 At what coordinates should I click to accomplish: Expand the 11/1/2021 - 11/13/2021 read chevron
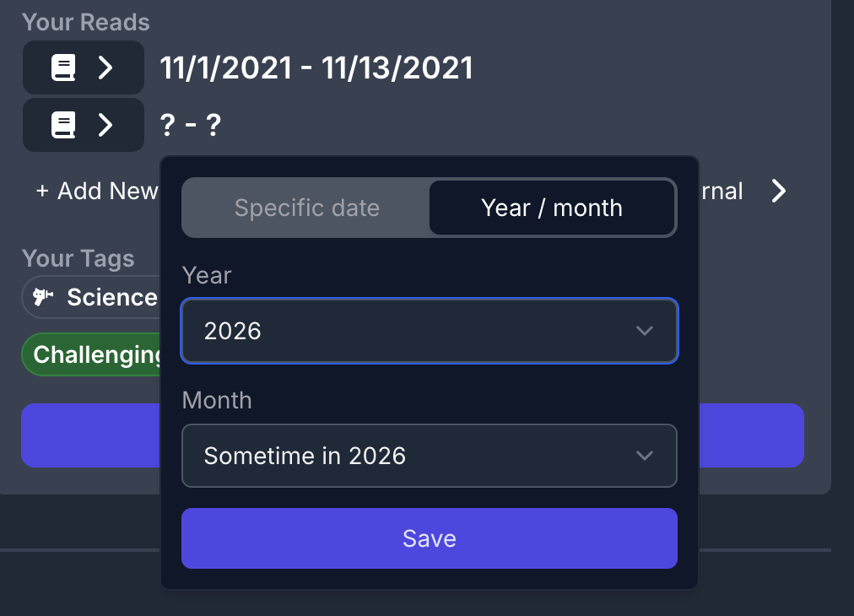tap(105, 68)
